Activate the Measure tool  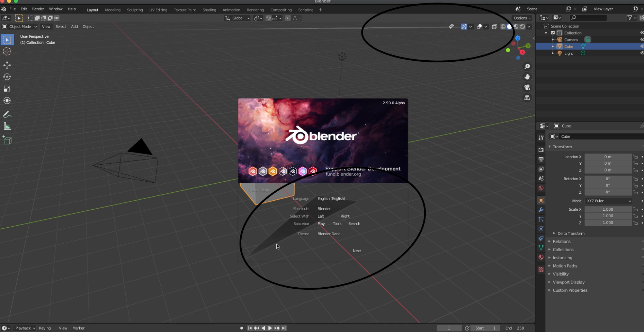click(7, 126)
